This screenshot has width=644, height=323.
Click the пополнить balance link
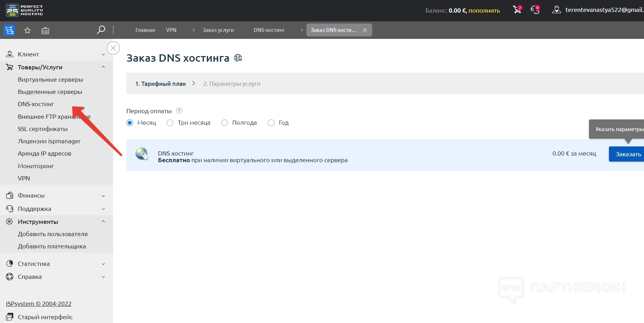coord(484,11)
